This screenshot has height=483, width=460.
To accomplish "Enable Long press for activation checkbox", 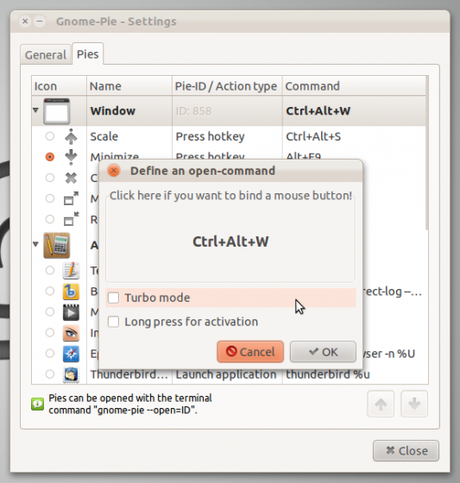I will pyautogui.click(x=113, y=322).
